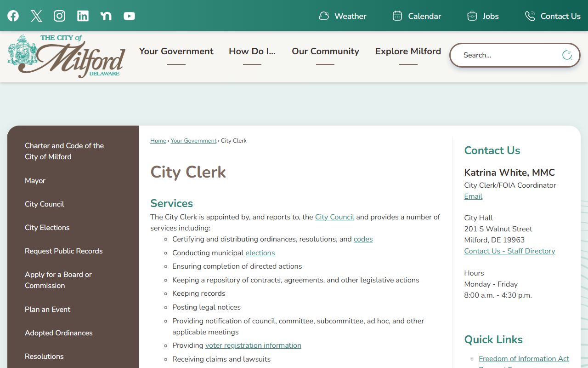Click the 'Keeping records' list item
This screenshot has height=368, width=588.
[x=199, y=293]
